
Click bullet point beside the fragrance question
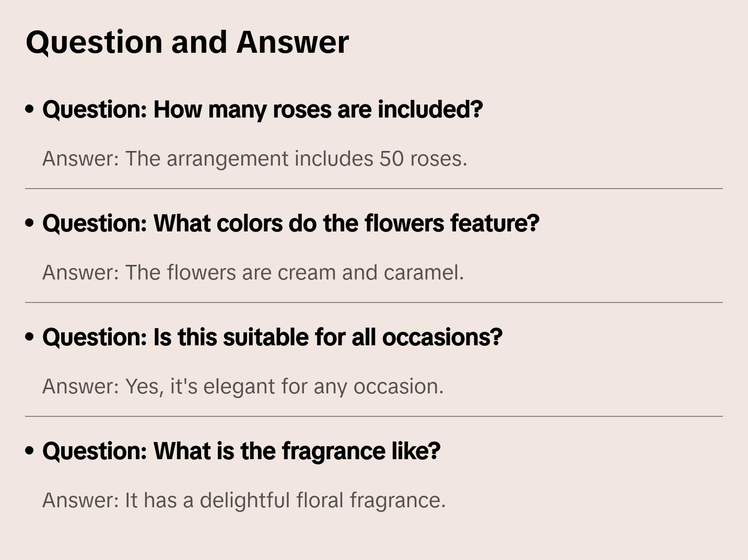[30, 451]
